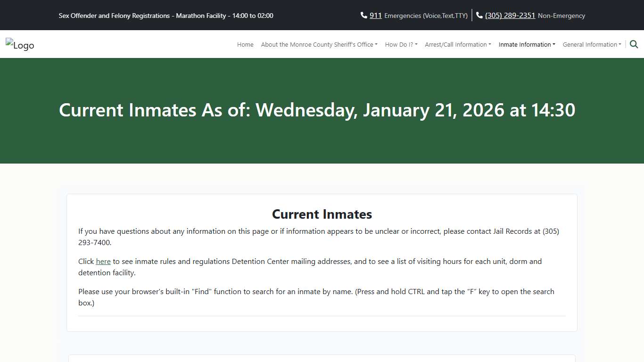Open the Inmate Information menu
The width and height of the screenshot is (644, 362).
tap(527, 45)
